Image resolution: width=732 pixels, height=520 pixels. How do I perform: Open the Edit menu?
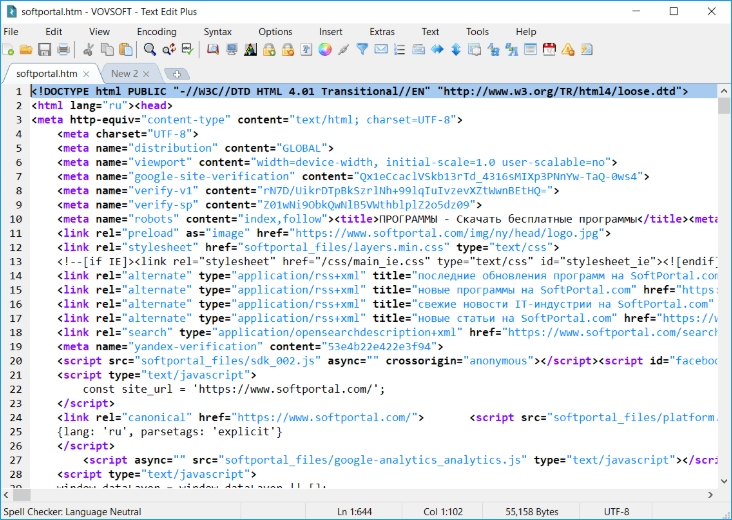[x=54, y=32]
